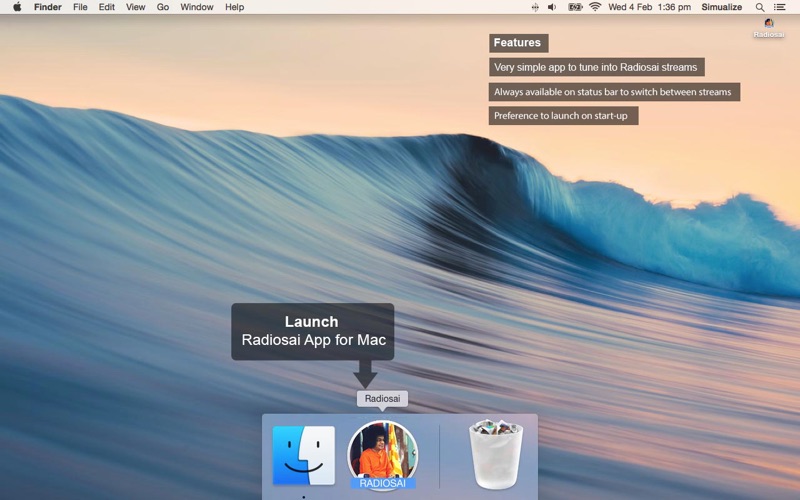Open the Window menu
This screenshot has height=500, width=800.
point(197,7)
